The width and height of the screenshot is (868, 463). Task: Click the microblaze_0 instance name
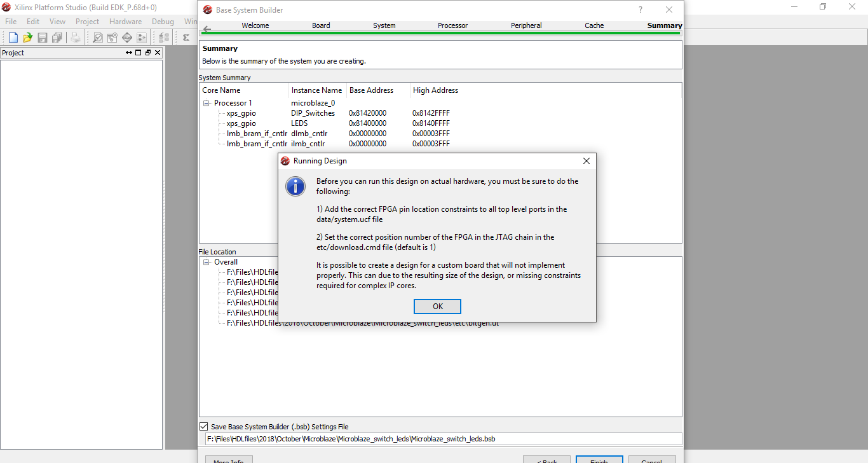click(313, 103)
